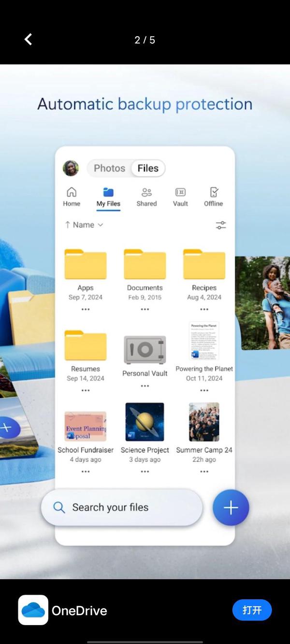The image size is (290, 644).
Task: Tap the Sep 7, 2024 date
Action: (x=86, y=298)
